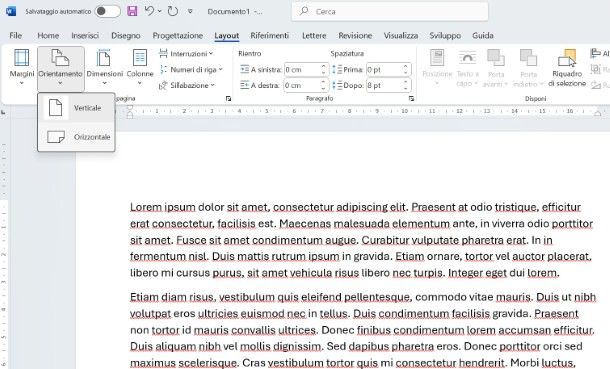Click the tab selector on ruler corner

click(4, 112)
